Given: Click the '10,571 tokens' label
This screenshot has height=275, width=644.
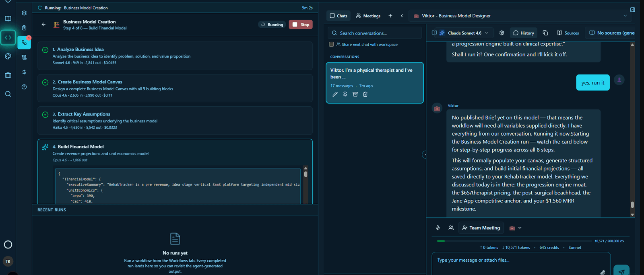Looking at the screenshot, I should tap(516, 248).
